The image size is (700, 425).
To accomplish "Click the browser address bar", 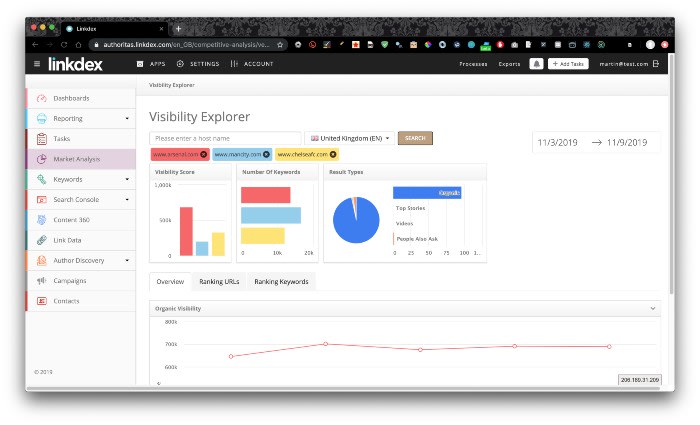I will pos(187,45).
